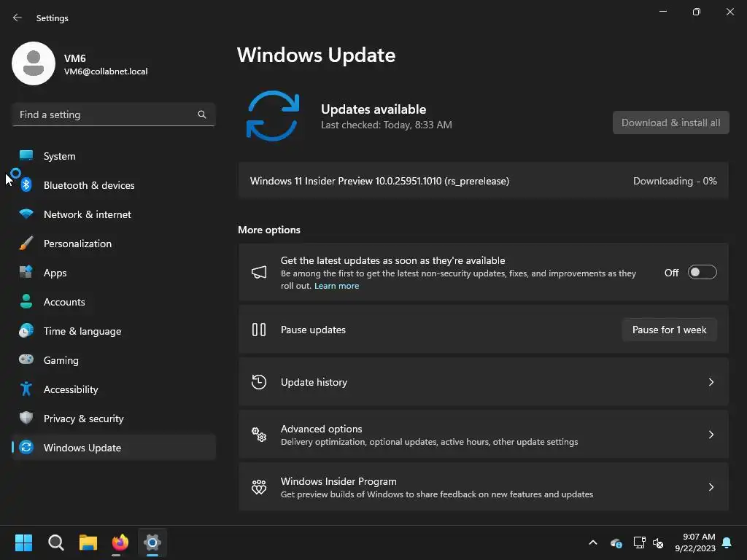
Task: Open the Learn more link
Action: pos(336,286)
